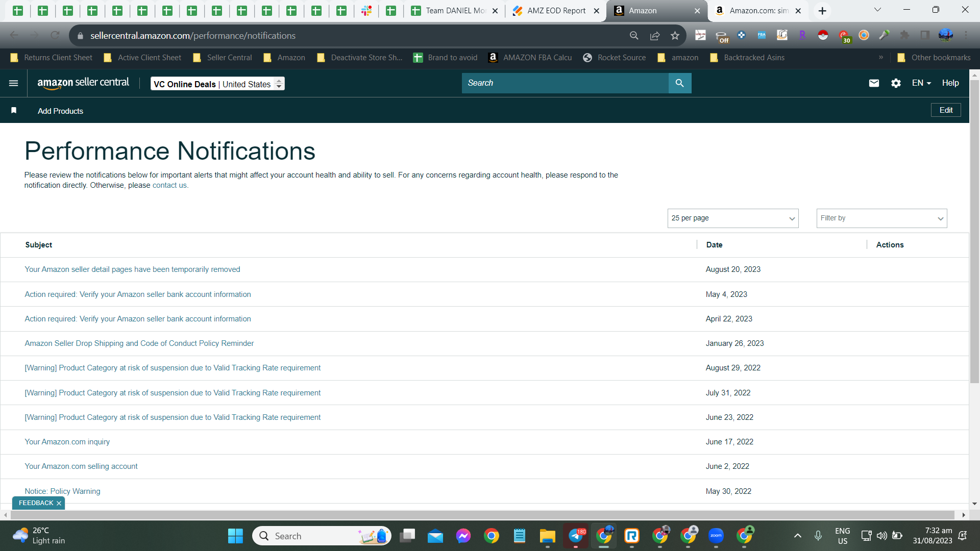Open the Drop Shipping Policy Reminder notification
This screenshot has height=551, width=980.
click(139, 343)
